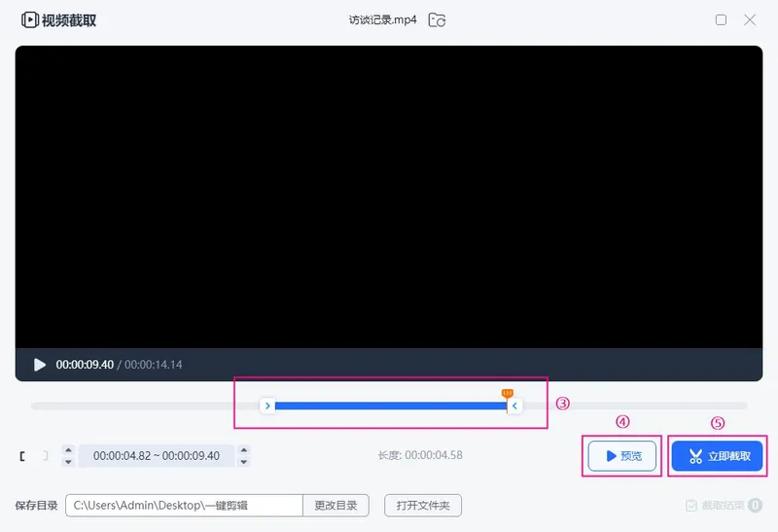Viewport: 778px width, 532px height.
Task: Increase start time with the up arrow
Action: (x=68, y=450)
